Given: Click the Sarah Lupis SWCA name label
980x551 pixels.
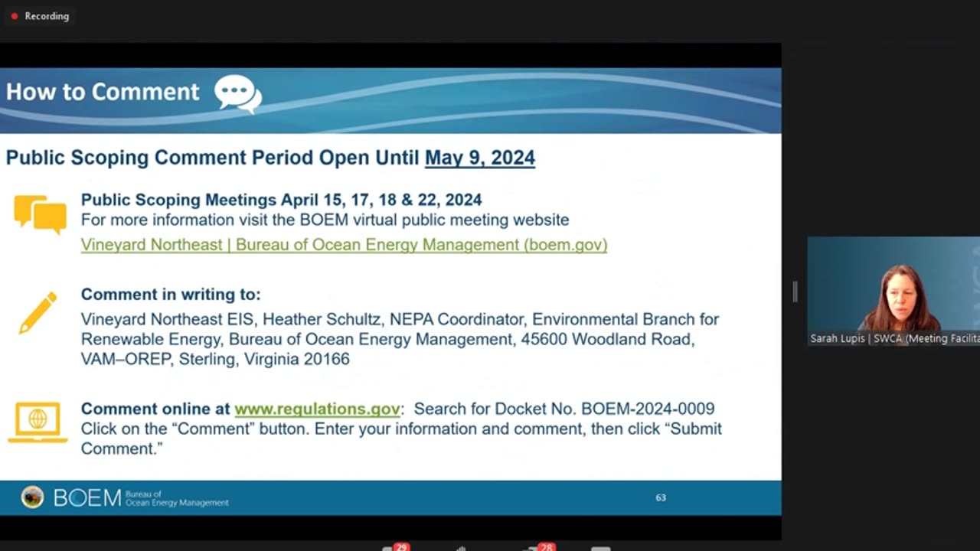Looking at the screenshot, I should pyautogui.click(x=895, y=338).
